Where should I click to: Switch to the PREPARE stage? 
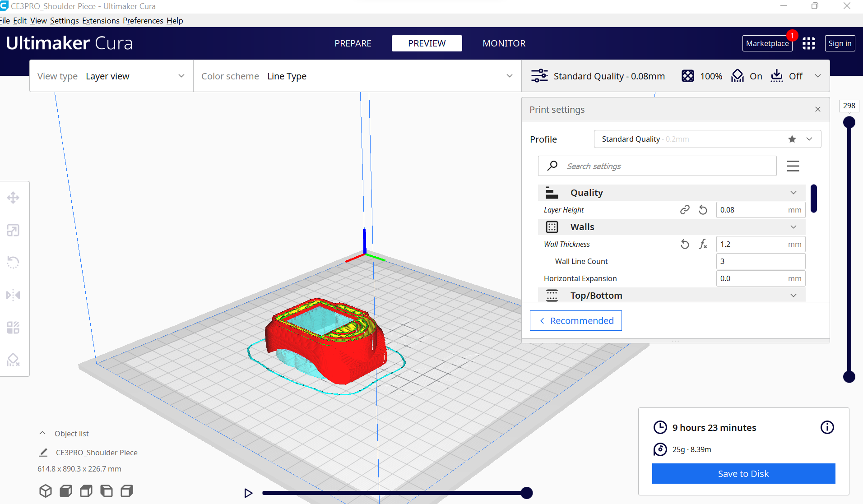coord(353,43)
